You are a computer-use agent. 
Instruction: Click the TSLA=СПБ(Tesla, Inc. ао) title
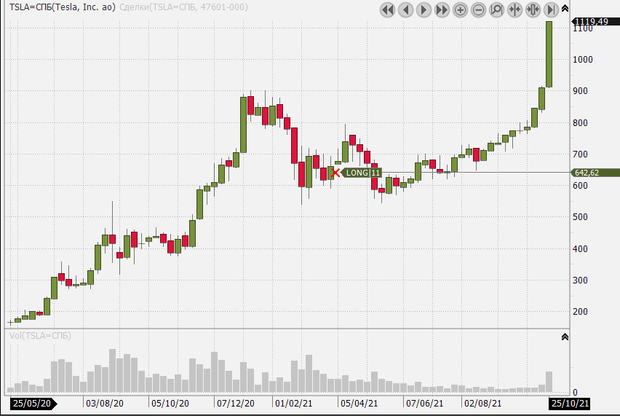point(62,7)
